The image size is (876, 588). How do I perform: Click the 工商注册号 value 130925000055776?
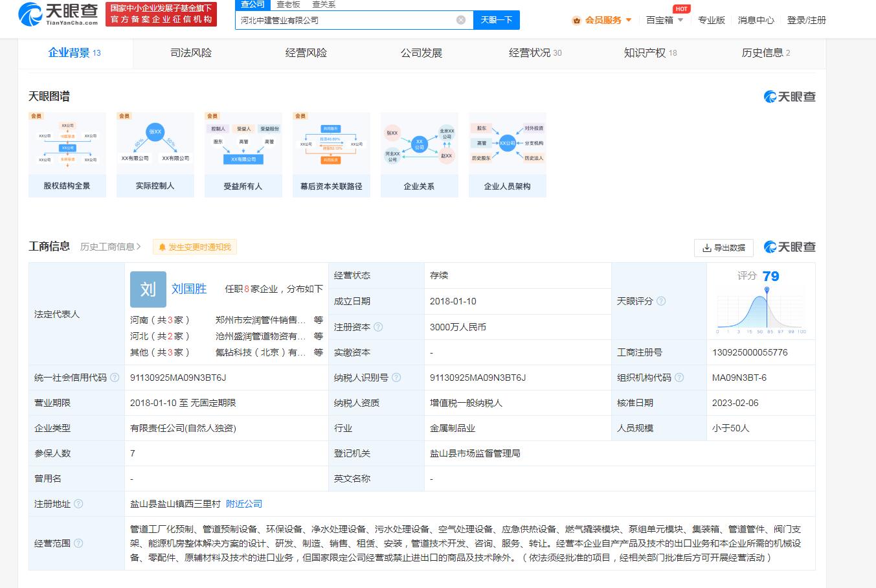[x=750, y=352]
